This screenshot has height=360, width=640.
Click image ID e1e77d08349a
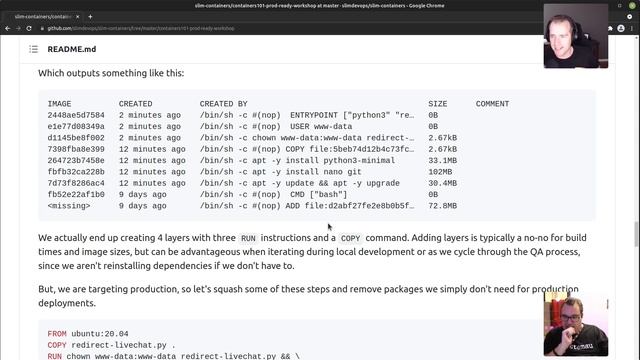coord(76,127)
